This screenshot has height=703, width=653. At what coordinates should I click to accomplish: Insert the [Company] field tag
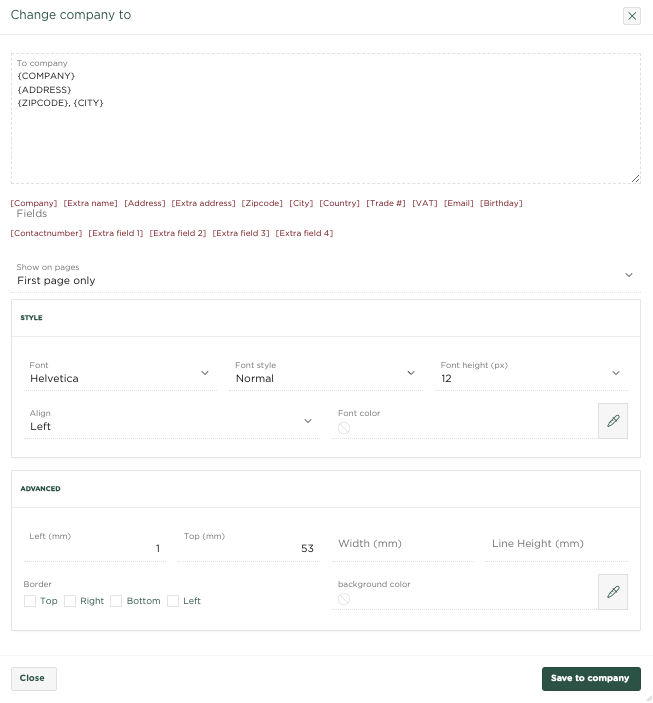coord(34,203)
